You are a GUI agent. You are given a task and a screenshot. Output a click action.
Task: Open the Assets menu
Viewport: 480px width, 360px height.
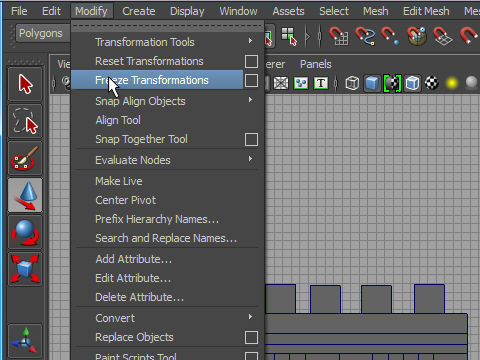[288, 11]
